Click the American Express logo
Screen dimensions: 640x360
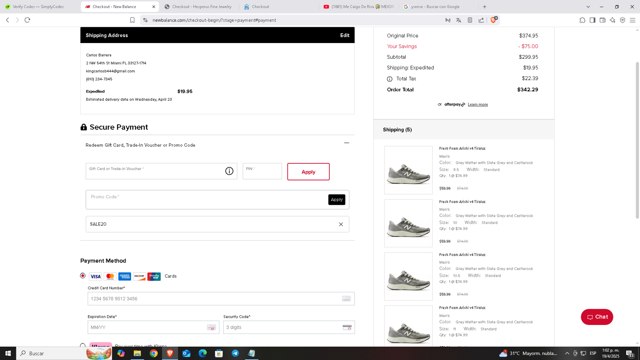pyautogui.click(x=124, y=276)
